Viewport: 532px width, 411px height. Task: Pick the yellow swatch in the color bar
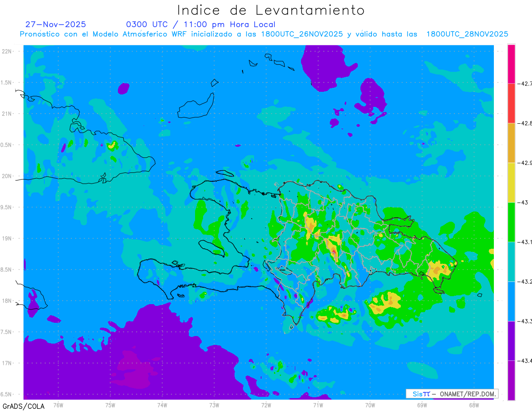[511, 182]
